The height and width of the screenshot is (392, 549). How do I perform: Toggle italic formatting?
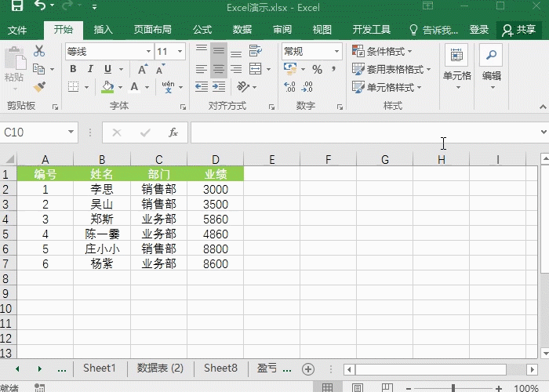(90, 69)
